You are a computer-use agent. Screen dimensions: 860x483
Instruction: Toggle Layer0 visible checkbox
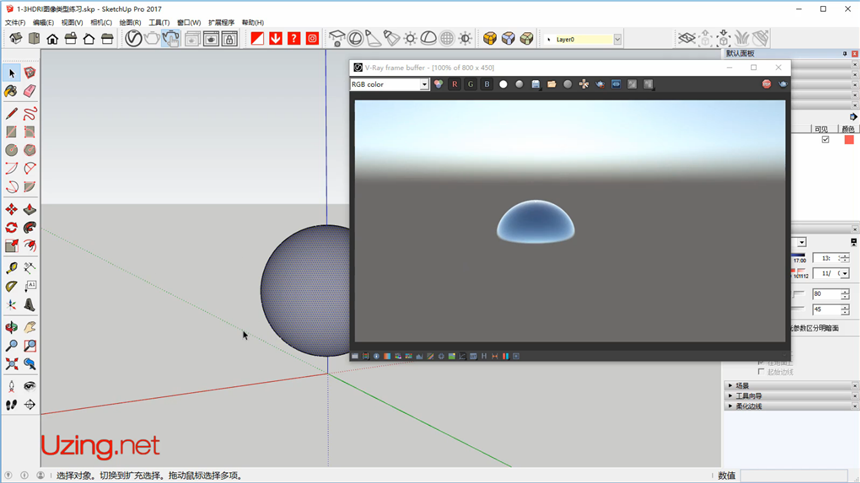click(x=825, y=140)
